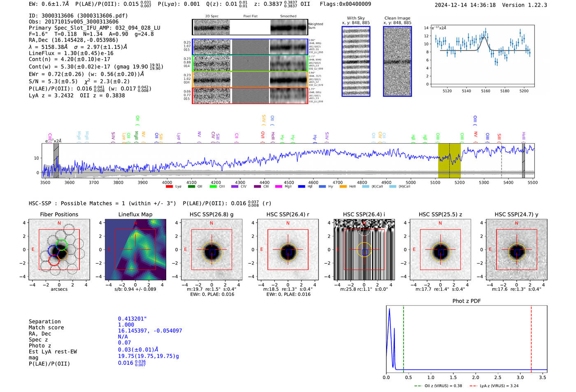Image resolution: width=576 pixels, height=392 pixels.
Task: Click the Hγ legend swatch
Action: 322,186
